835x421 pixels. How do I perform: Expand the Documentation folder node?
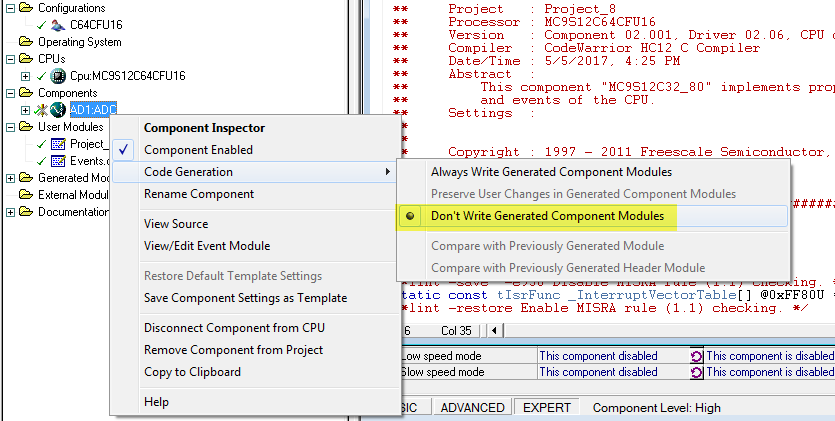click(x=10, y=212)
